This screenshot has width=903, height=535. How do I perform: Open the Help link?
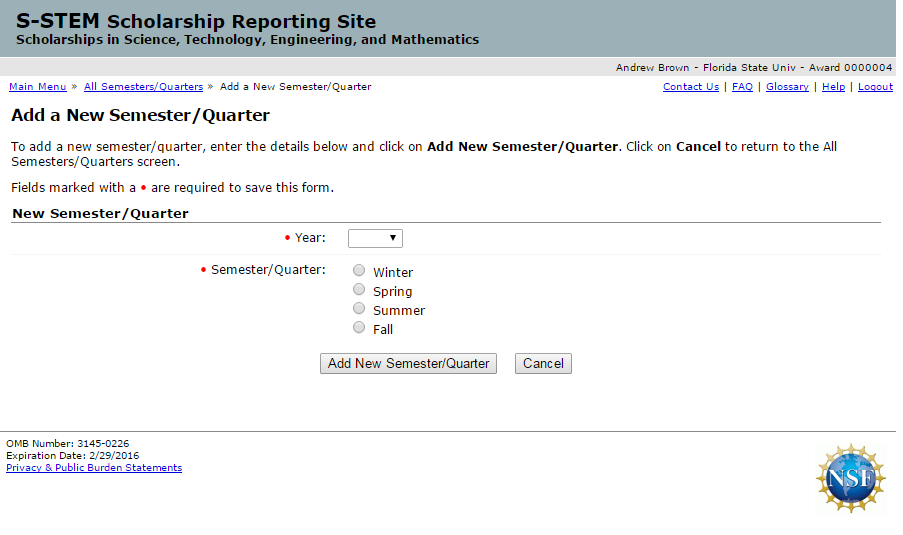pyautogui.click(x=833, y=86)
